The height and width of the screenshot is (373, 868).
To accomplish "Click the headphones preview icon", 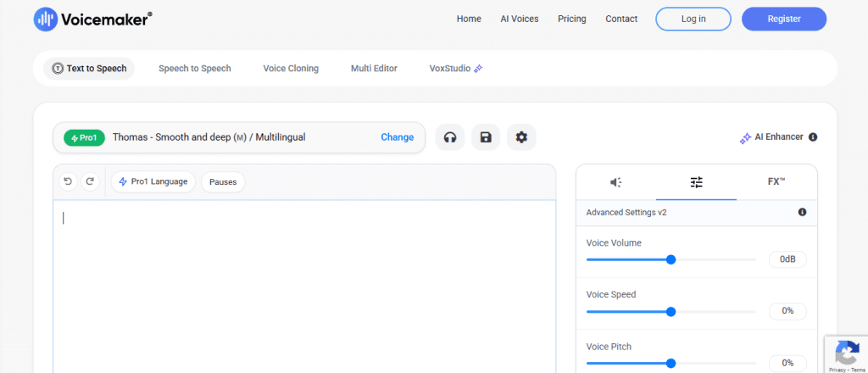I will coord(450,137).
